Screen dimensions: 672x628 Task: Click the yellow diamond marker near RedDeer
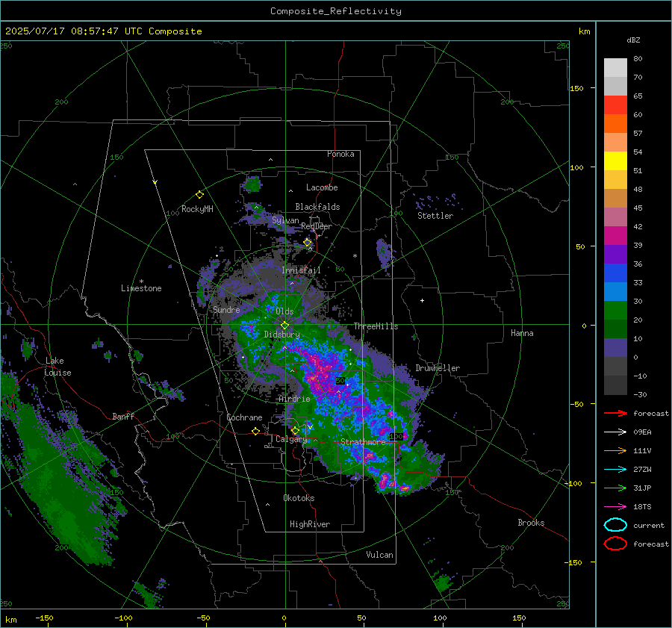click(308, 243)
